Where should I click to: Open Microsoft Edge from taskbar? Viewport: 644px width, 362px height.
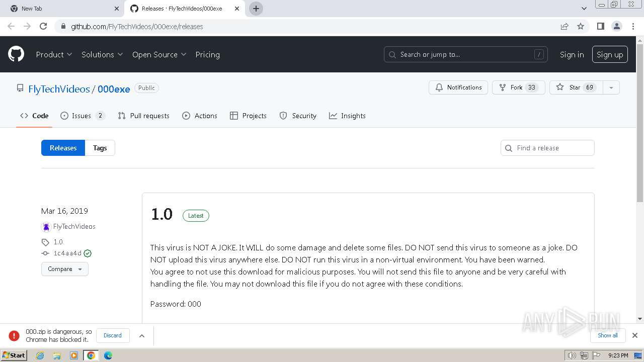pyautogui.click(x=108, y=355)
